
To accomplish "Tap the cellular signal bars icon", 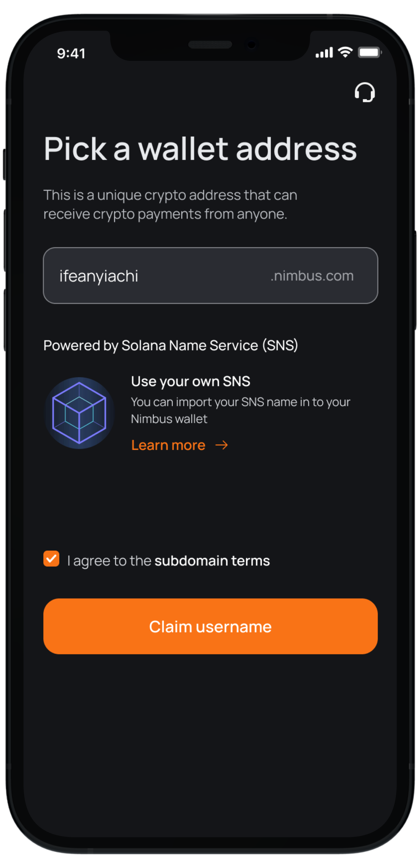I will click(324, 53).
